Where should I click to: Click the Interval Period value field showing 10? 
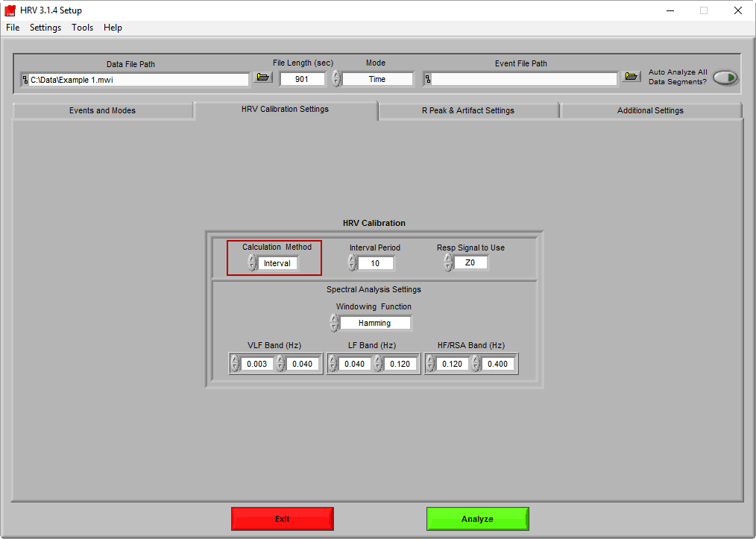(x=376, y=263)
